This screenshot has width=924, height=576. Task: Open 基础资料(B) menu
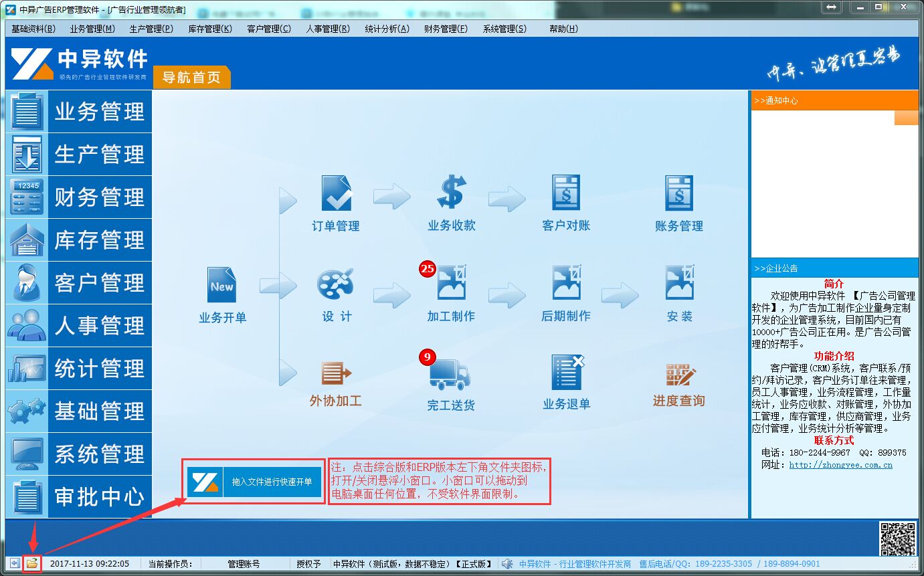33,29
